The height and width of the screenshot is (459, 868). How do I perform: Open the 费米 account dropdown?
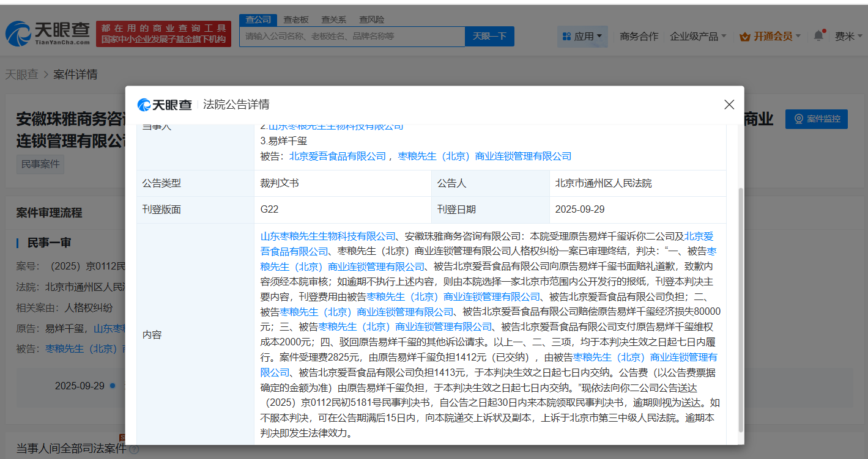848,37
